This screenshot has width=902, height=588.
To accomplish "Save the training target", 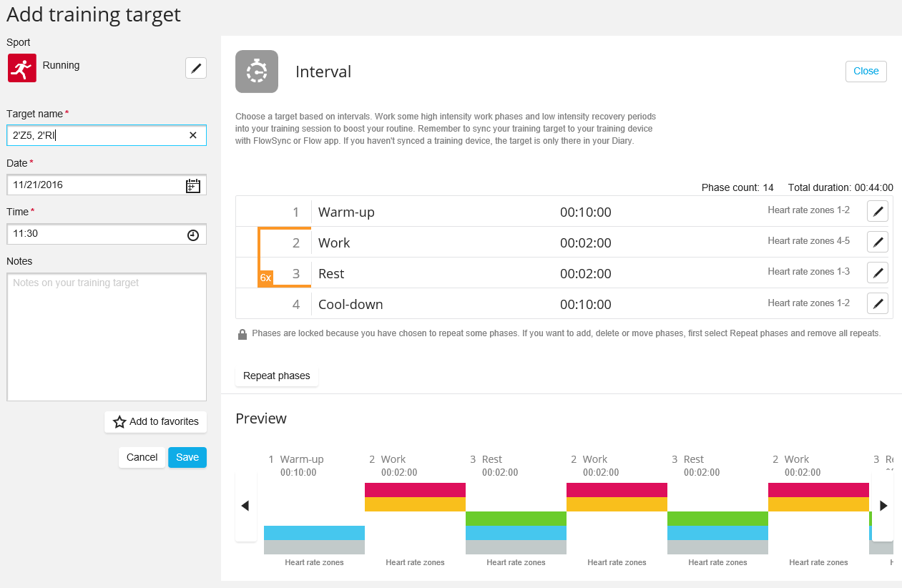I will pyautogui.click(x=187, y=457).
